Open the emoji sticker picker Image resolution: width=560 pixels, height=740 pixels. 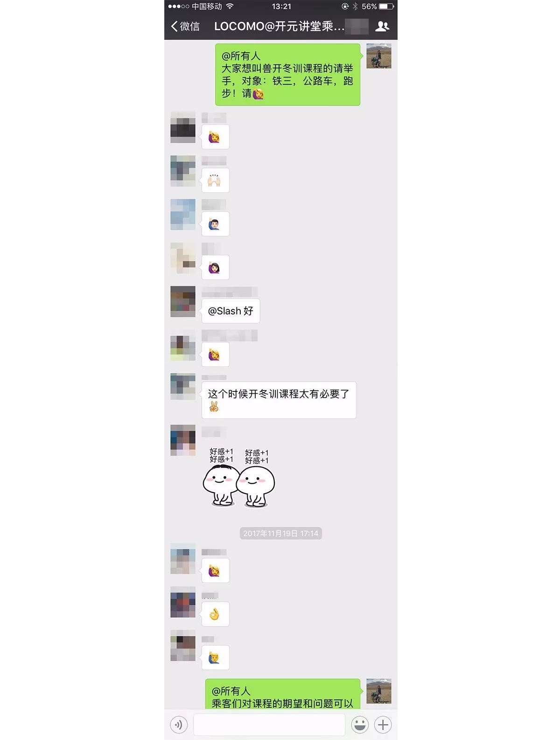(360, 725)
